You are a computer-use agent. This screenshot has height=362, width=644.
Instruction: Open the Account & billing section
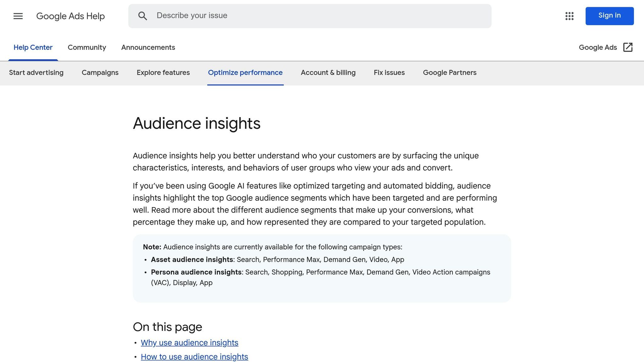coord(328,73)
